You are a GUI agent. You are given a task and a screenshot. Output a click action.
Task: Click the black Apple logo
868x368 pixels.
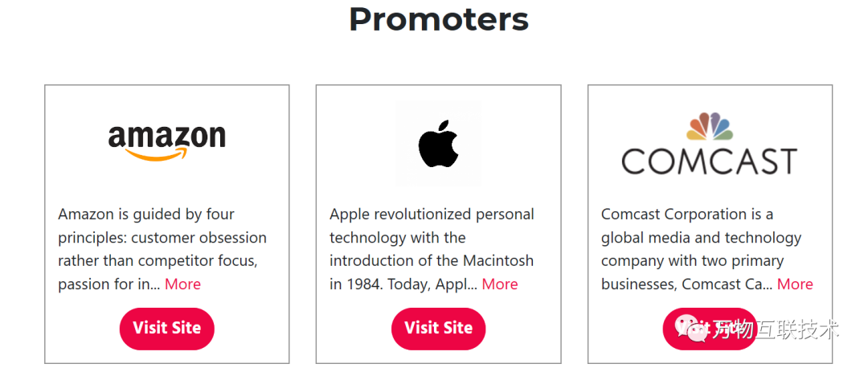[438, 145]
